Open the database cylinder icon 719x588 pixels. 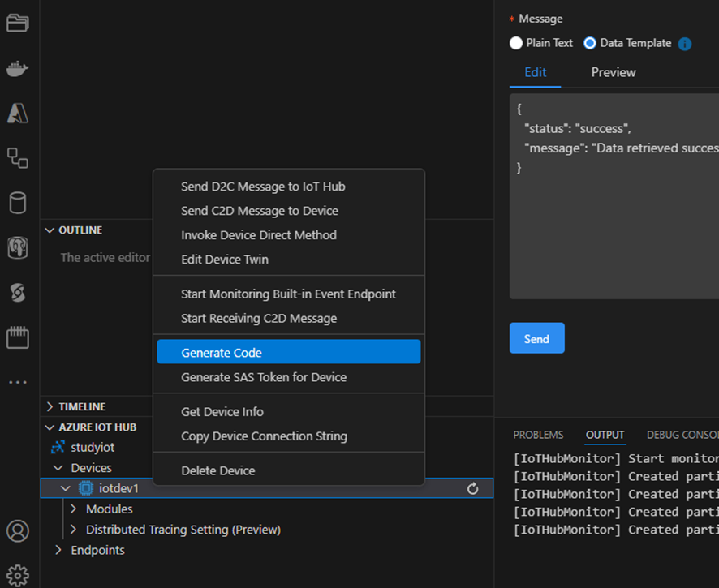tap(17, 203)
